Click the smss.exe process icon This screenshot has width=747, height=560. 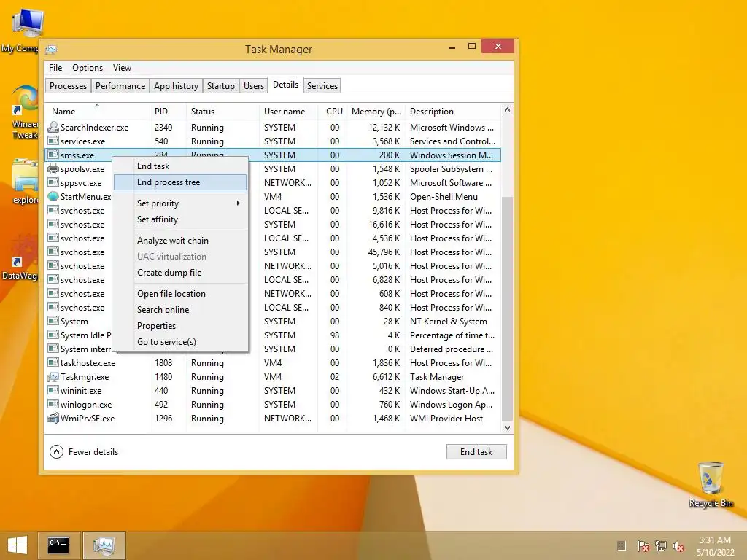(53, 155)
